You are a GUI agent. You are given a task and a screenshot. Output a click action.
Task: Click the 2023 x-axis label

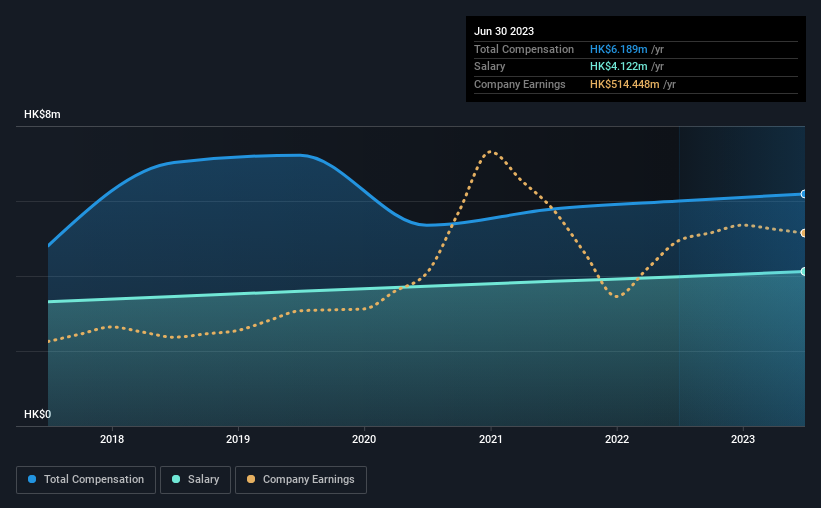pos(743,439)
